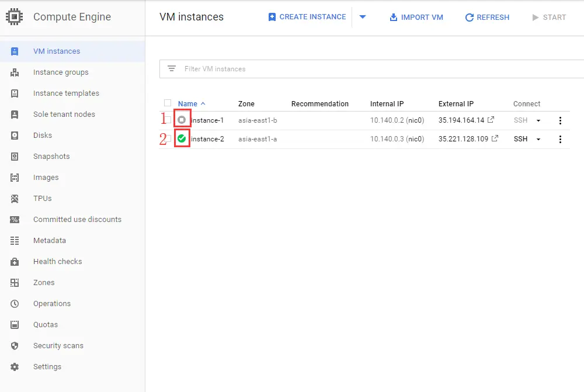Open the instance-1 details link
This screenshot has height=392, width=584.
[x=207, y=120]
